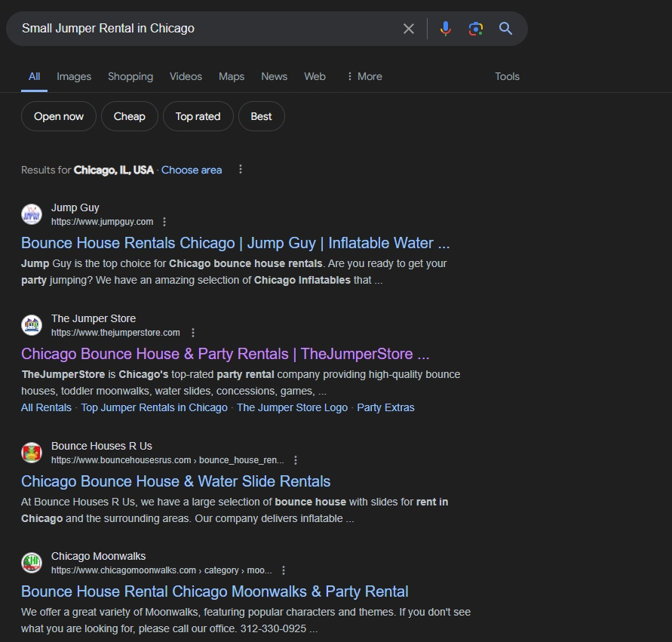Click the Jump Guy site favicon

(32, 214)
